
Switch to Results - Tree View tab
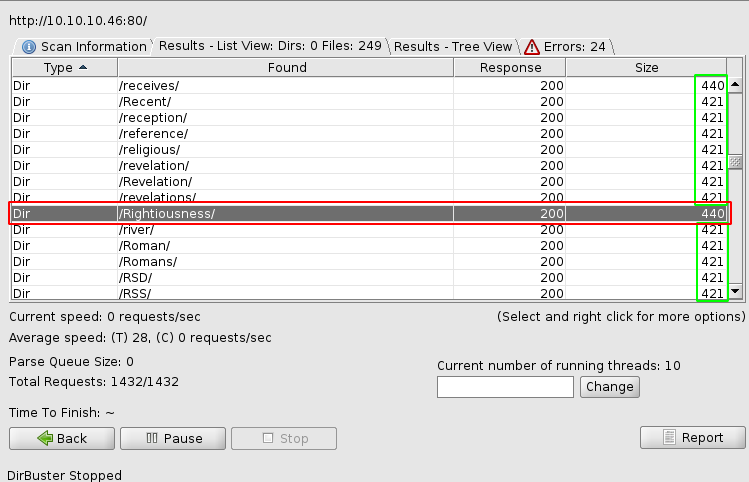tap(453, 46)
